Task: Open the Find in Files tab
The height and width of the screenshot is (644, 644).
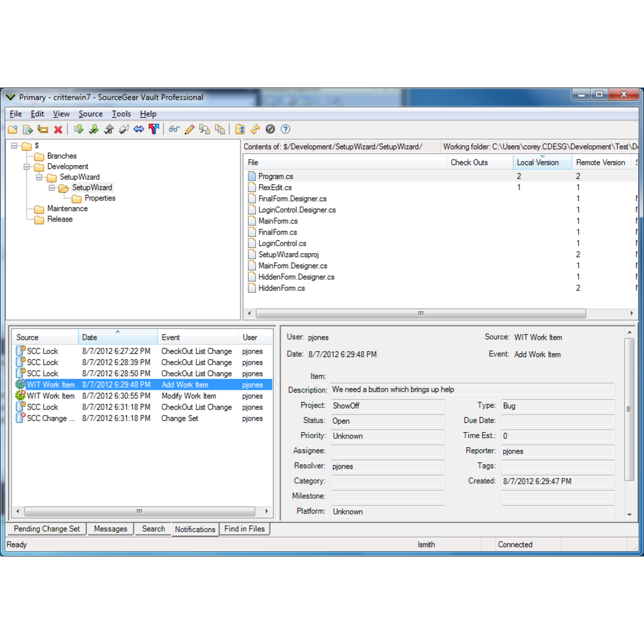Action: [x=244, y=529]
